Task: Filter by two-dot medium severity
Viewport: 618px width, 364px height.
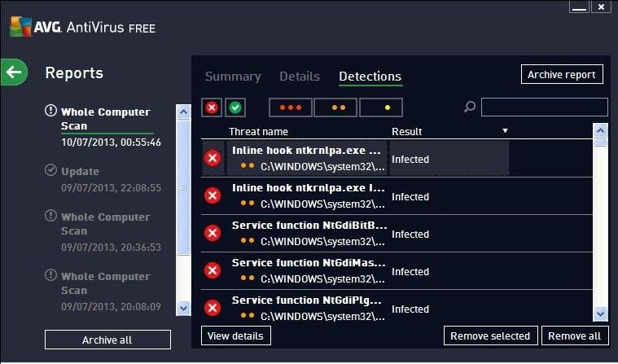Action: pos(335,107)
